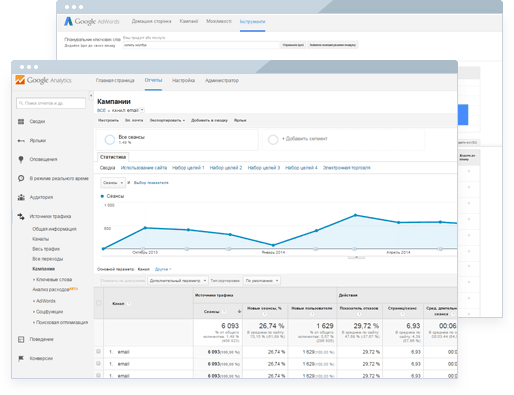Open the Ярлыки shortcuts icon in sidebar
Screen dimensions: 514x395
point(21,141)
